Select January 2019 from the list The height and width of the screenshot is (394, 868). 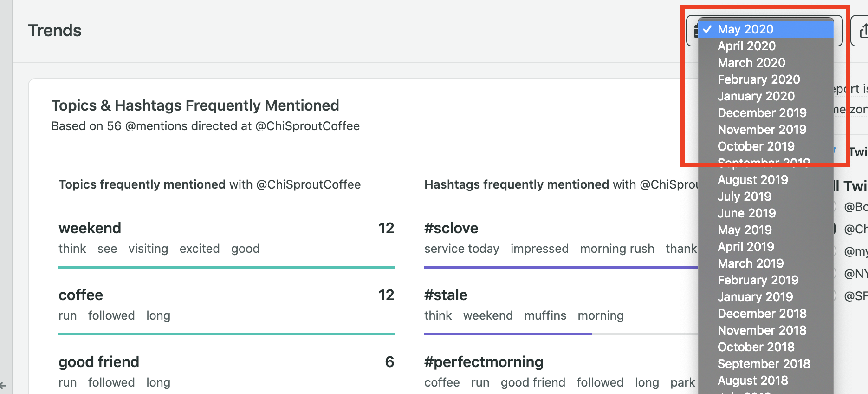[x=755, y=297]
